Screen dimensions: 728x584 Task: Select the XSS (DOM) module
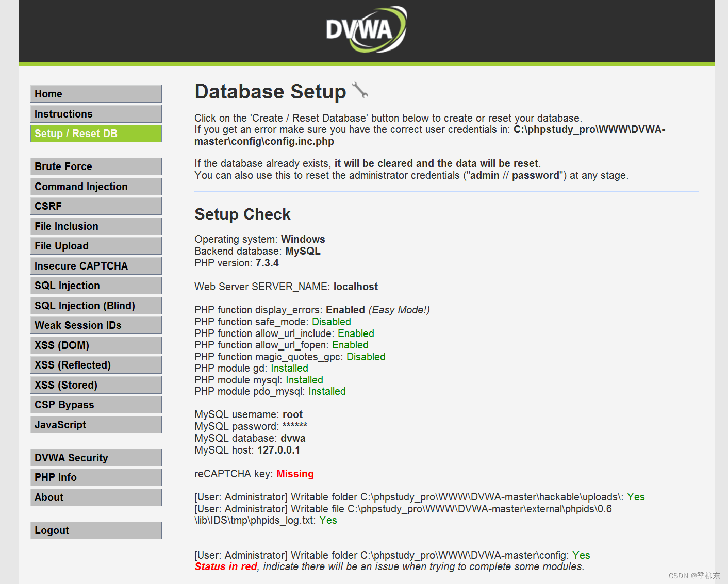click(x=96, y=345)
